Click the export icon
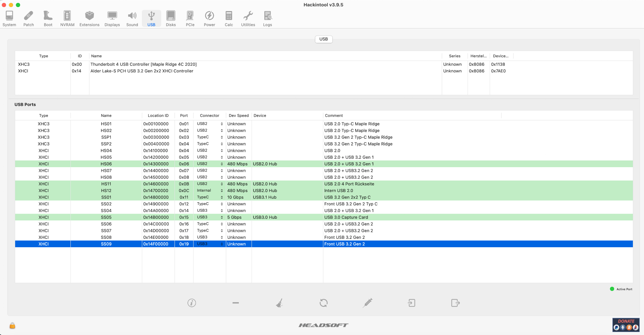This screenshot has width=644, height=335. click(x=455, y=303)
